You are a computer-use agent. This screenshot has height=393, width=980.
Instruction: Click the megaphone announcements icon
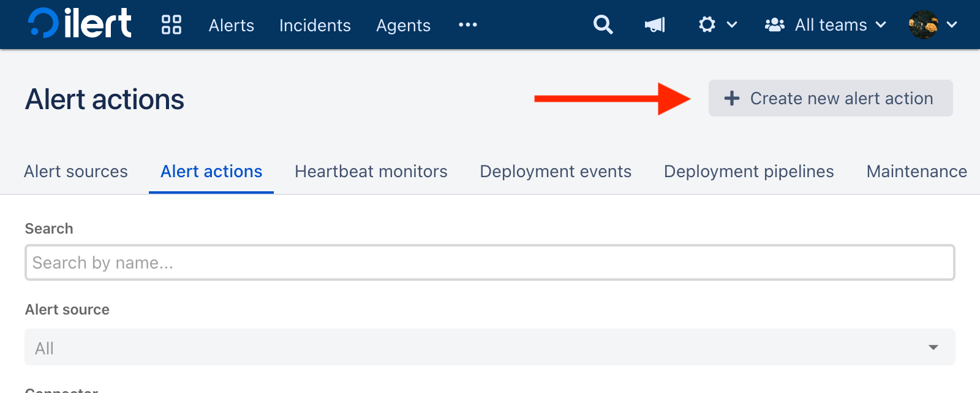(655, 25)
